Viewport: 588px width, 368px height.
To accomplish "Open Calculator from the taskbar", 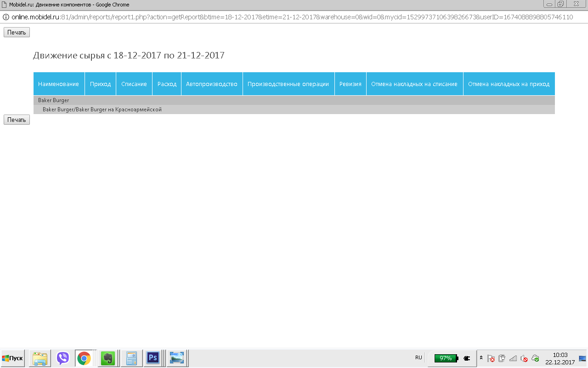I will (x=132, y=358).
